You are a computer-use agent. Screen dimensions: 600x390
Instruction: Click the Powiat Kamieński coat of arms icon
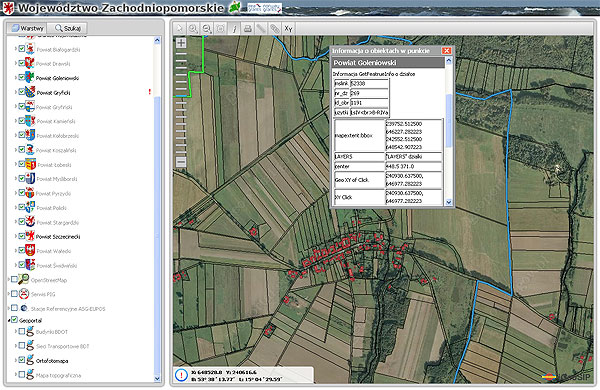[x=30, y=121]
